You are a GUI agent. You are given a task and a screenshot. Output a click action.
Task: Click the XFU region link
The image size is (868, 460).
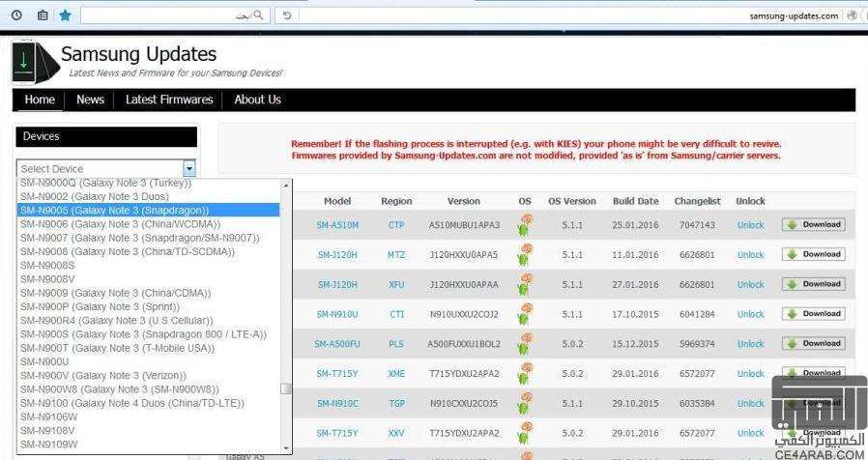pyautogui.click(x=396, y=284)
